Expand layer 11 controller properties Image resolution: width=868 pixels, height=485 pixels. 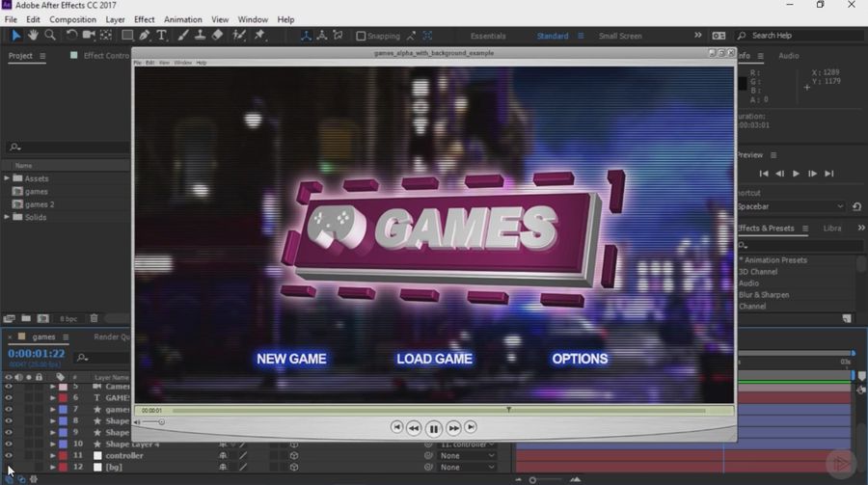tap(53, 456)
